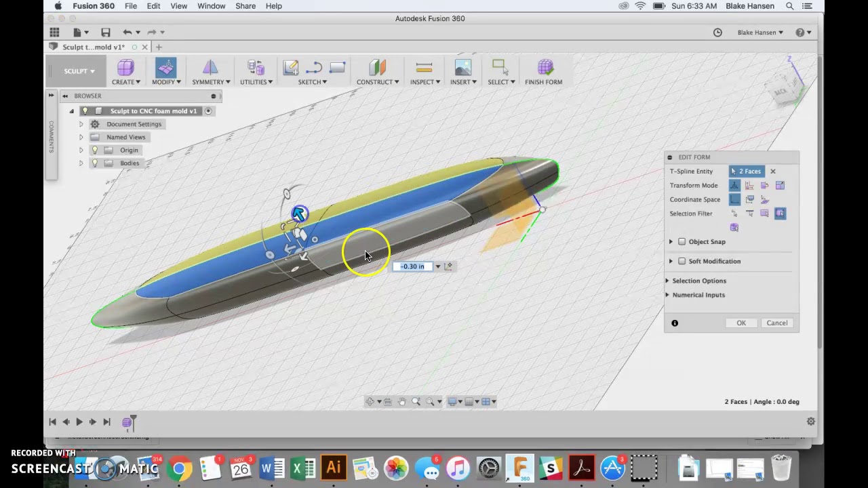Click the Construct plane icon
Image resolution: width=868 pixels, height=488 pixels.
coord(377,67)
